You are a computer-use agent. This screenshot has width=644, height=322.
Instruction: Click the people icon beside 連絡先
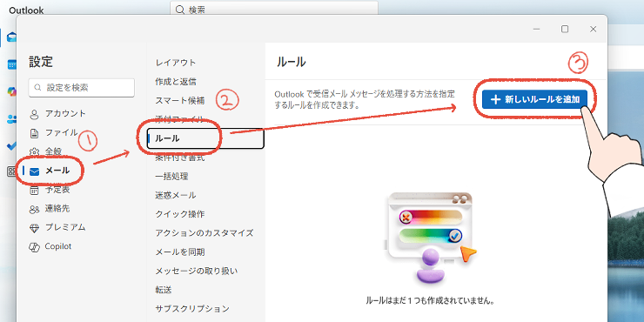[x=34, y=209]
